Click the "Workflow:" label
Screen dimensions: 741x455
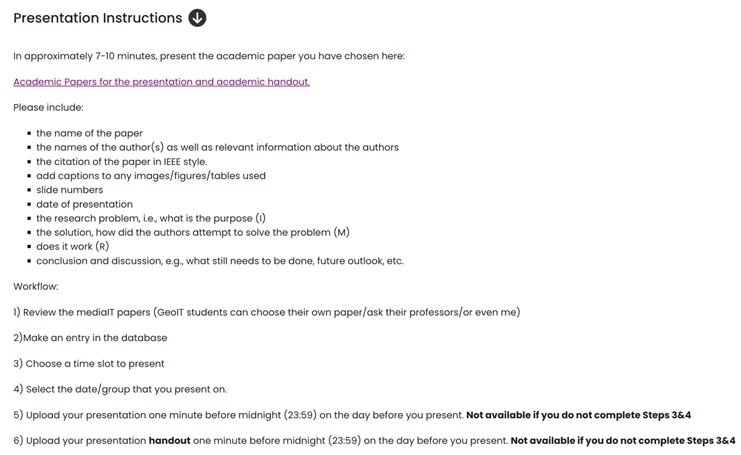pos(36,286)
